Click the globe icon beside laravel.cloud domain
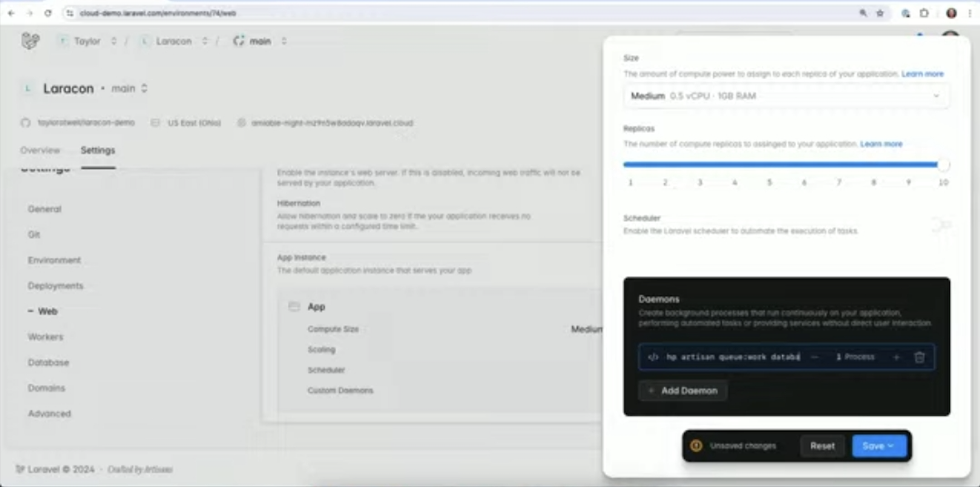The height and width of the screenshot is (487, 980). (x=241, y=123)
